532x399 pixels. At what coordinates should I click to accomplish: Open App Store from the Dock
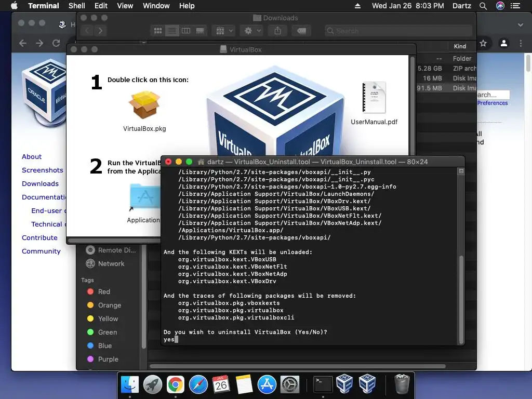267,384
